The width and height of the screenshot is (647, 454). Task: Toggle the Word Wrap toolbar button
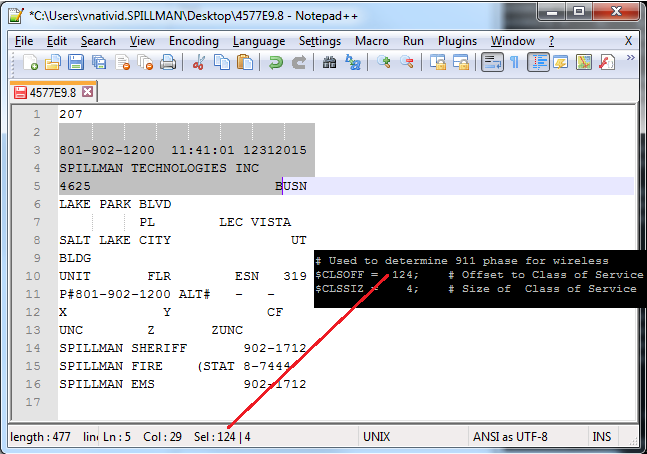[x=492, y=63]
